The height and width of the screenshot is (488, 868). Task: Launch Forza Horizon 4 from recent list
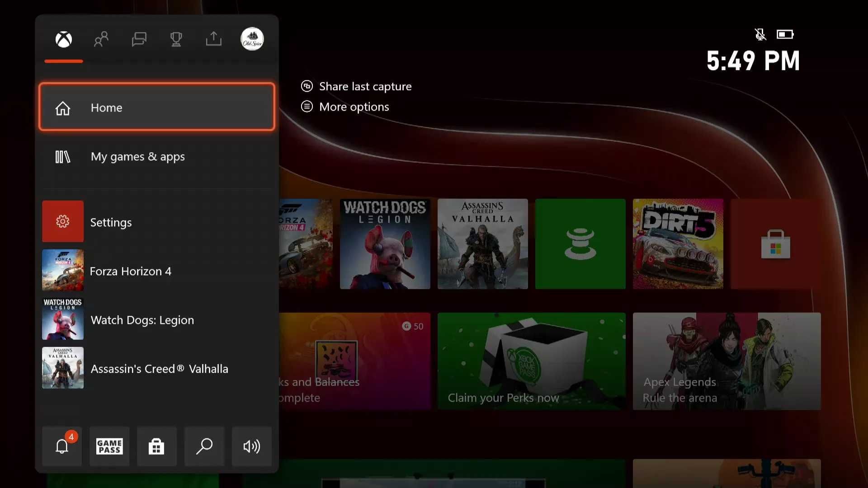click(156, 271)
